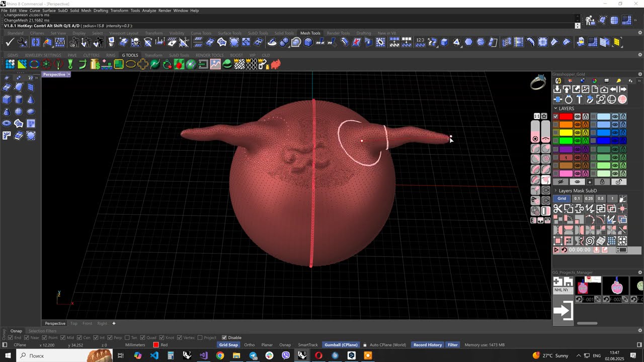
Task: Click the wrench and screwdriver toolbar icon
Action: pyautogui.click(x=22, y=42)
